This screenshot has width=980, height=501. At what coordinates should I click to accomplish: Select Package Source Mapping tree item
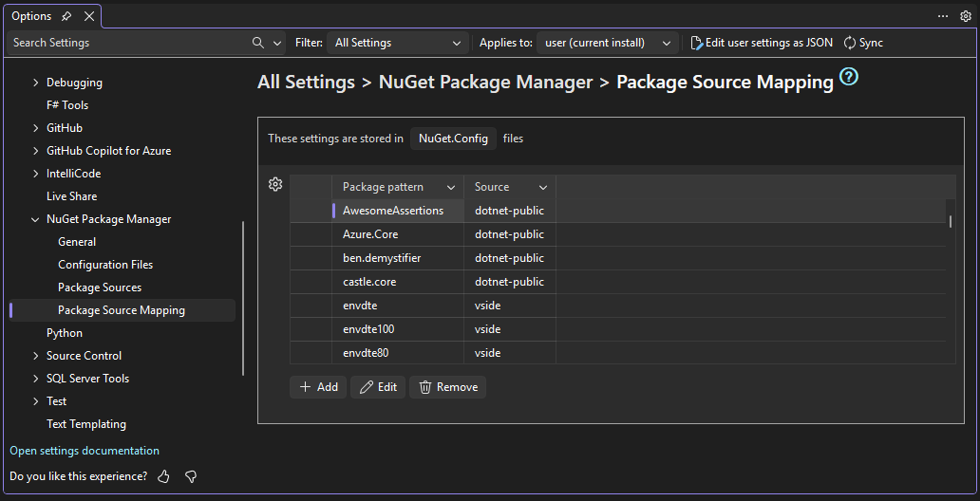pos(122,310)
